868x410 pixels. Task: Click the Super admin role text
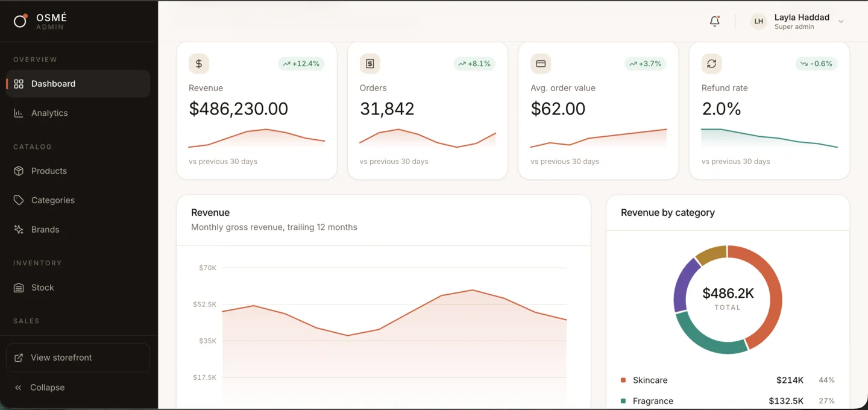tap(794, 27)
